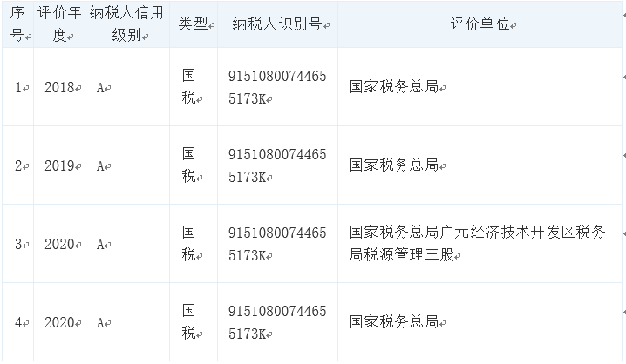The width and height of the screenshot is (626, 364).
Task: Select the 2020 year cell in row 3
Action: [59, 244]
